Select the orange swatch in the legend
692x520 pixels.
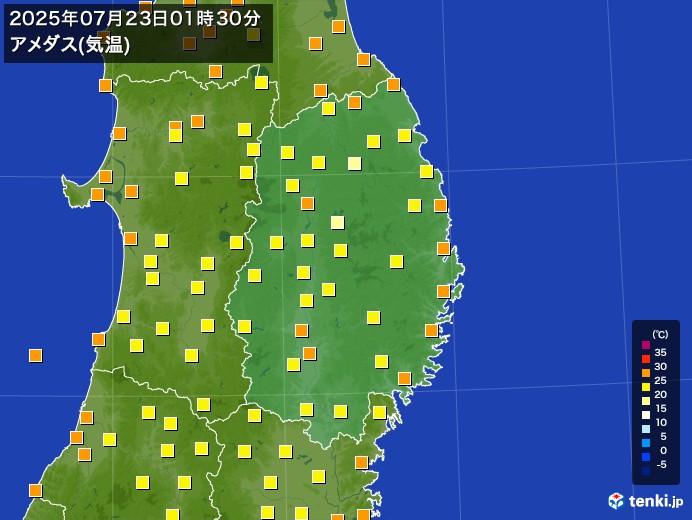[x=646, y=373]
